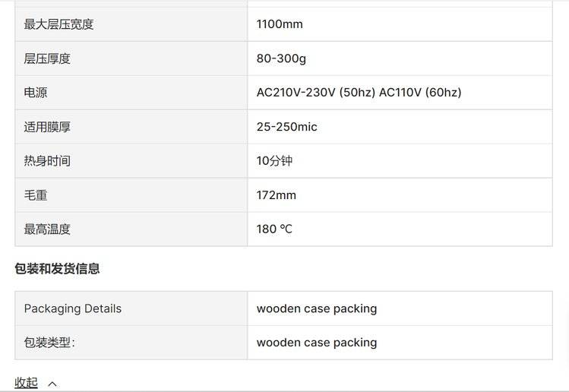The height and width of the screenshot is (392, 569).
Task: Click the 收起 collapse link
Action: tap(26, 383)
